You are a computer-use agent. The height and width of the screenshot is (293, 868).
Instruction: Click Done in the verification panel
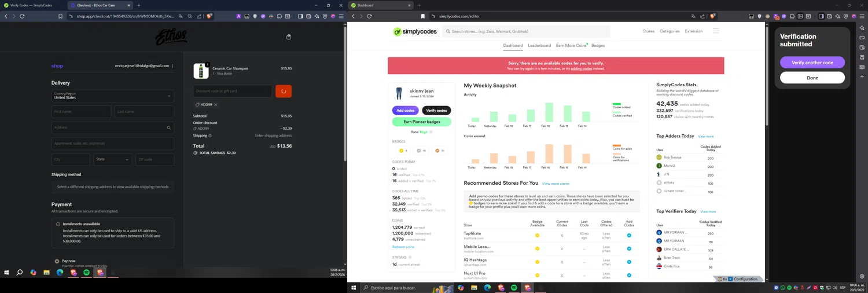pyautogui.click(x=812, y=78)
